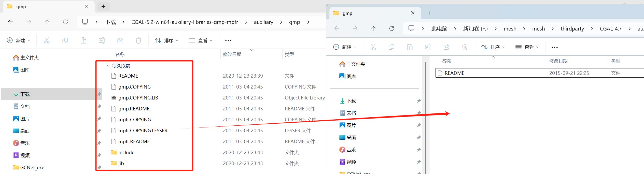This screenshot has width=644, height=174.
Task: Click 此电脑 breadcrumb in right window
Action: [439, 29]
